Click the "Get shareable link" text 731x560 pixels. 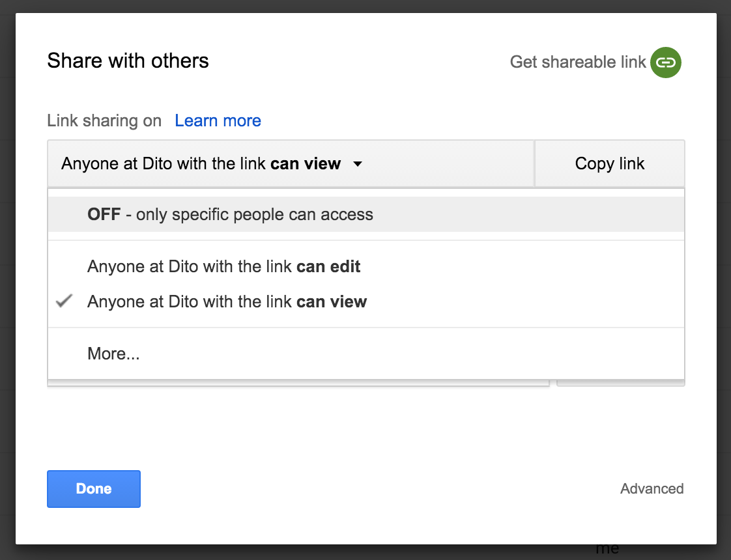pos(577,63)
